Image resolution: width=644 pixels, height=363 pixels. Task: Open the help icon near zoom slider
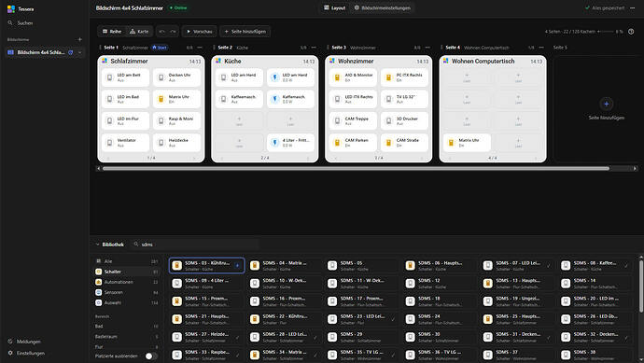point(631,31)
